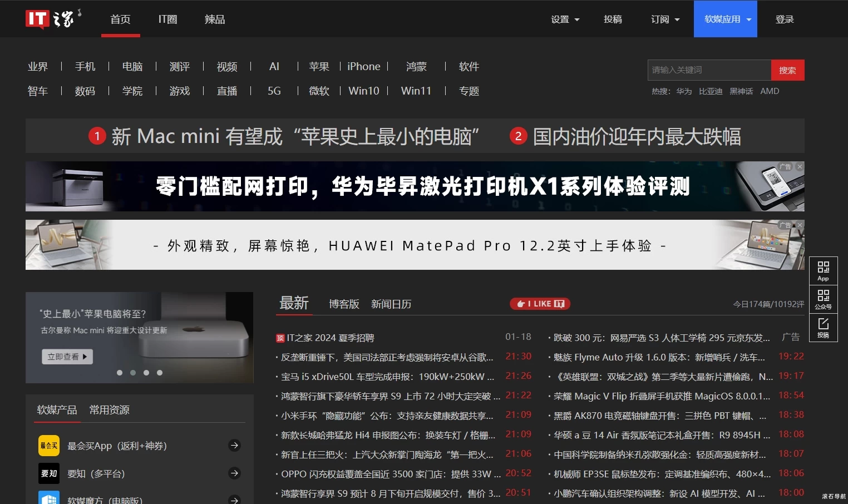Open the 手机 category
848x504 pixels.
tap(85, 66)
